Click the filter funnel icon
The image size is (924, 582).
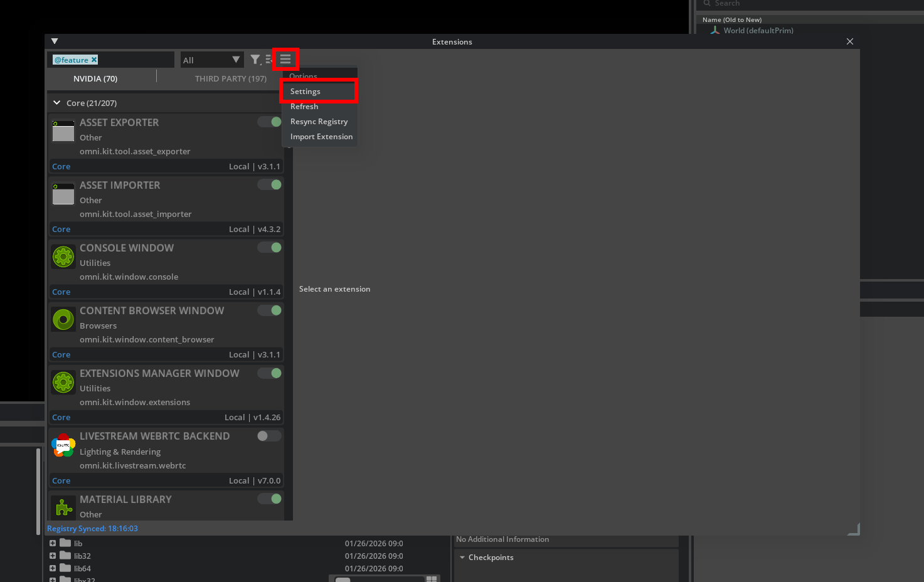tap(255, 60)
